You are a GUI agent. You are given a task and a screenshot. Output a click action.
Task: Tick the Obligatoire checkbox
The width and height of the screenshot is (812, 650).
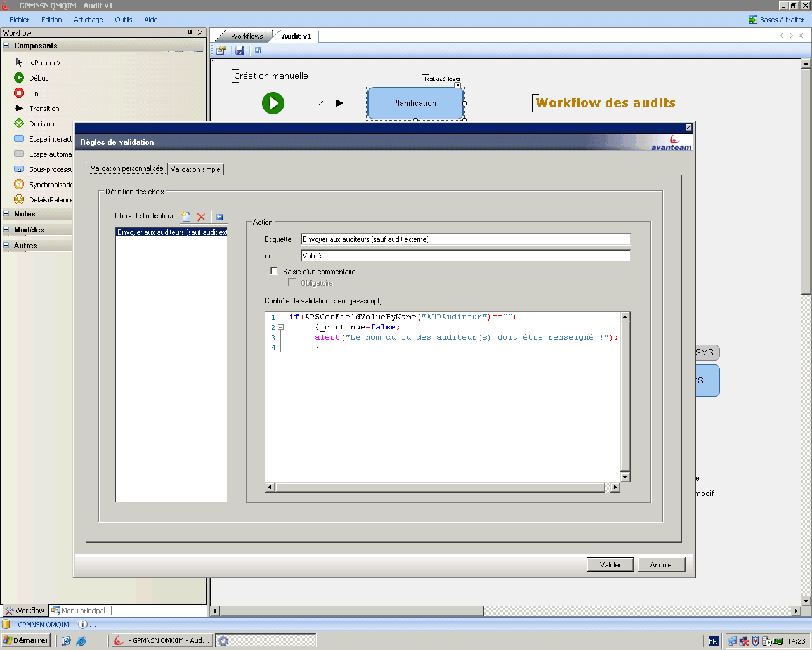tap(292, 282)
